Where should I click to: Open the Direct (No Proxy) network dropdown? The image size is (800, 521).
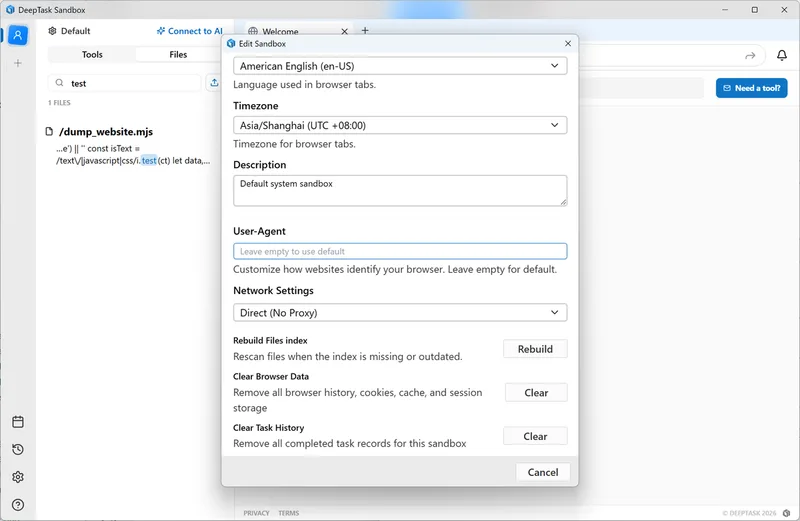point(399,313)
